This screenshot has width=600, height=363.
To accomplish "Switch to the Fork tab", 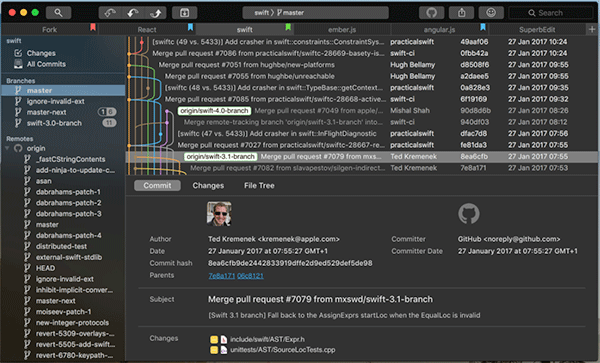I will (49, 29).
